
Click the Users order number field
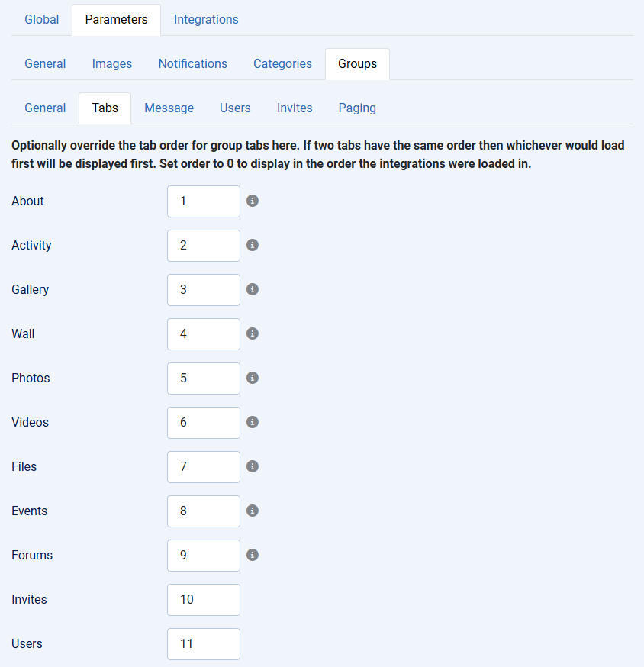click(x=203, y=644)
